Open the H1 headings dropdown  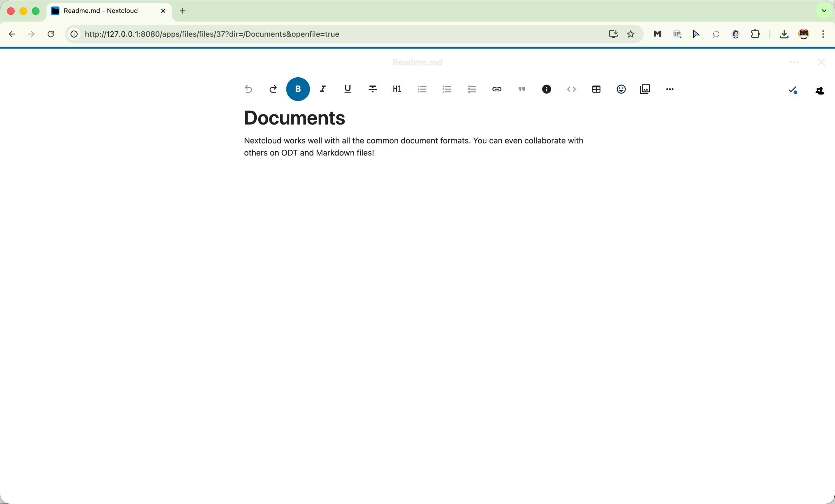(x=397, y=89)
